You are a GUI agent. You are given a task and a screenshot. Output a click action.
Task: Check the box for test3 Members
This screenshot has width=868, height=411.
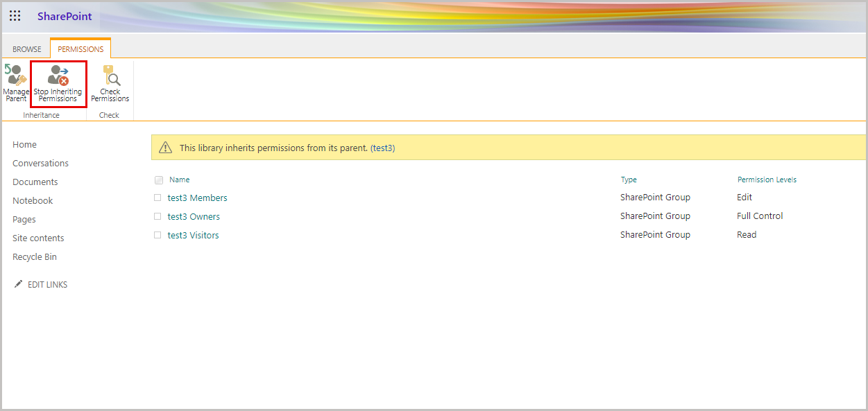158,198
